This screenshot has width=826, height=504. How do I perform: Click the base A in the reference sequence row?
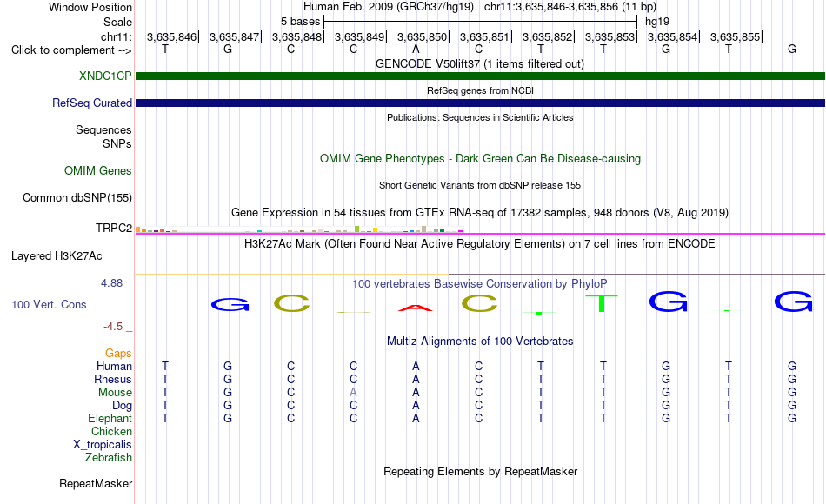416,49
